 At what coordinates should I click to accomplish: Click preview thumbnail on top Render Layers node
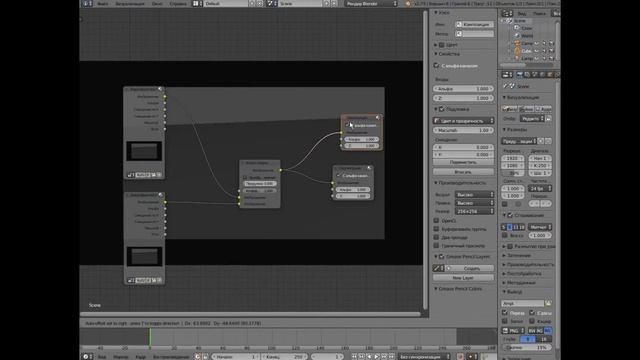pyautogui.click(x=144, y=151)
